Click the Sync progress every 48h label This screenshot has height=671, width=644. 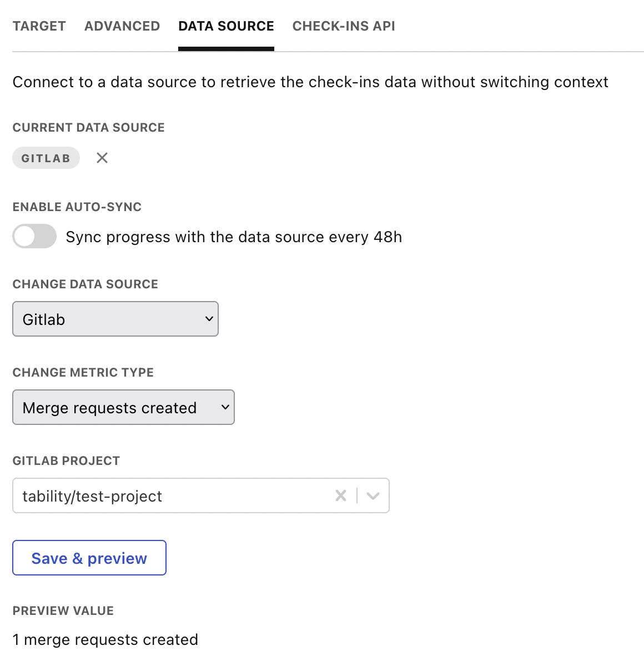pos(234,237)
